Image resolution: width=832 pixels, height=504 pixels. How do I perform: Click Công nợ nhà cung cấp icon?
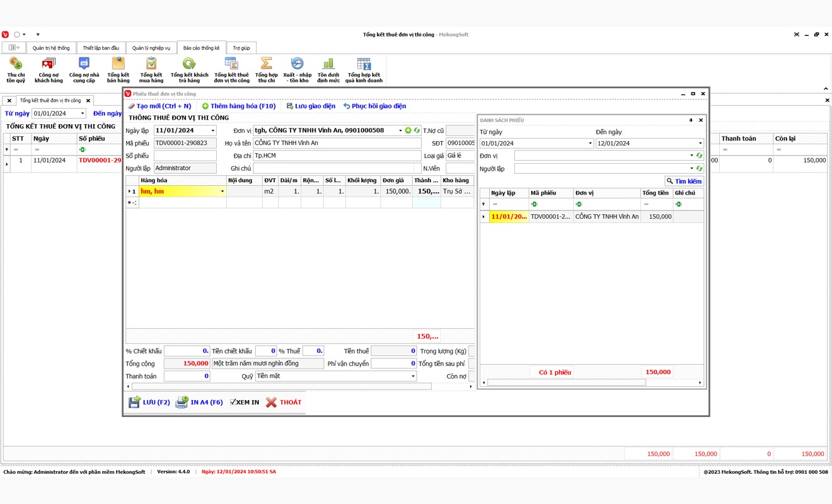84,69
